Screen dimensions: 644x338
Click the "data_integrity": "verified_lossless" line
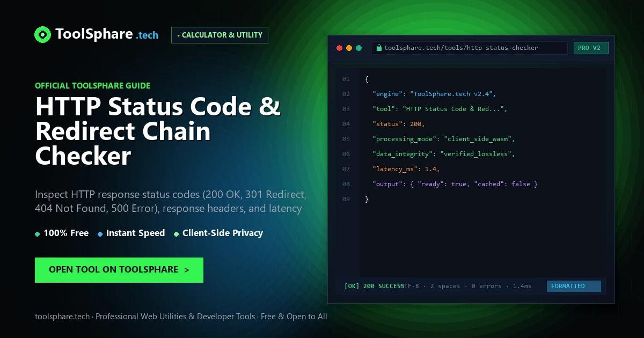(x=444, y=154)
